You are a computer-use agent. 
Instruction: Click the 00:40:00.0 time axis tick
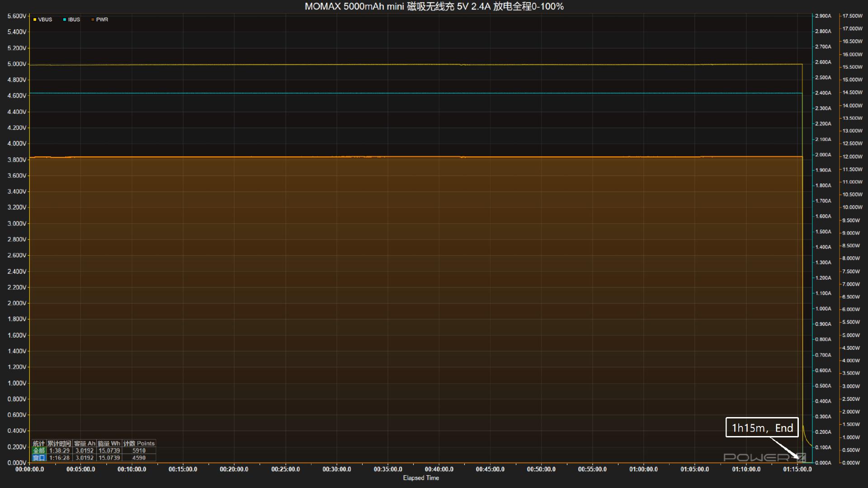(439, 469)
